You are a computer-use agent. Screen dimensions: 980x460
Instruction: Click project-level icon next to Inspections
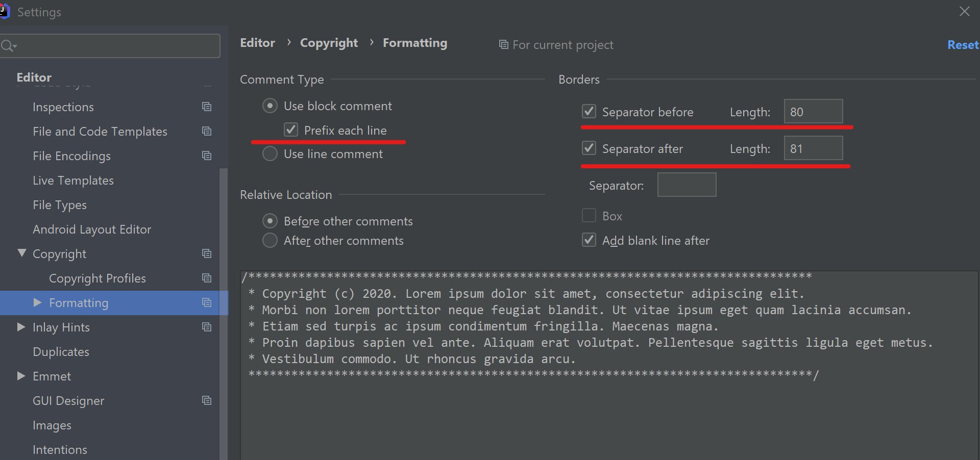pos(207,107)
